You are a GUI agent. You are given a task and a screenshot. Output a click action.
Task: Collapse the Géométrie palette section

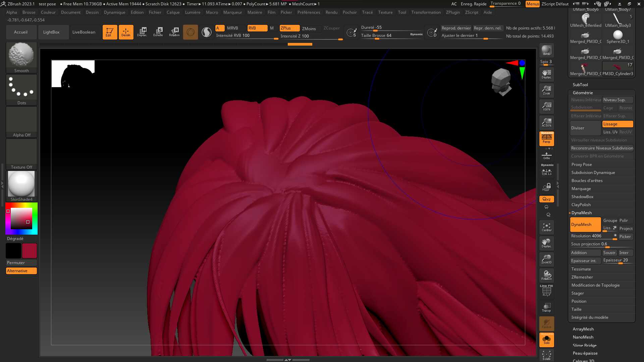pyautogui.click(x=583, y=93)
